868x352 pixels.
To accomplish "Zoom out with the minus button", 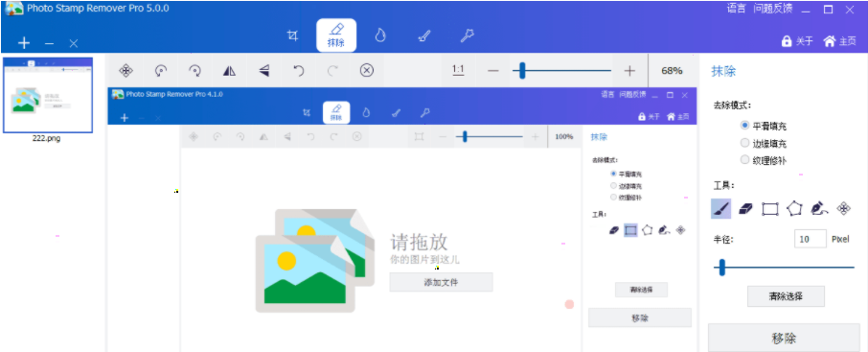I will (x=493, y=71).
